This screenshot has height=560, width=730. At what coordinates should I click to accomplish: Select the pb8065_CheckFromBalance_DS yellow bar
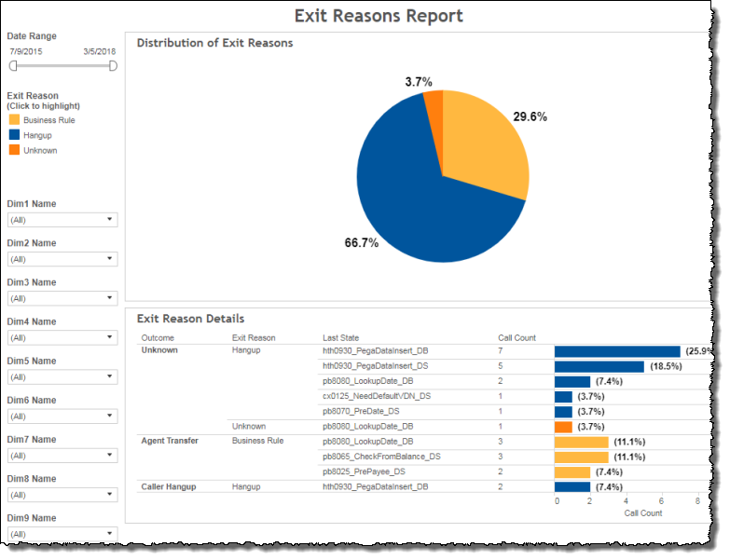(581, 457)
